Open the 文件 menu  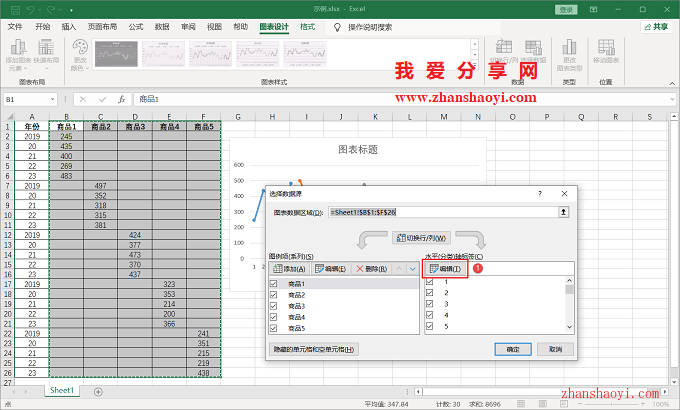click(x=15, y=27)
